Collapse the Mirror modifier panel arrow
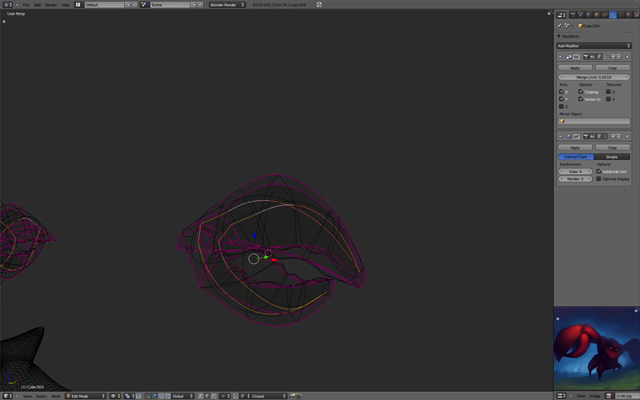 click(x=561, y=57)
